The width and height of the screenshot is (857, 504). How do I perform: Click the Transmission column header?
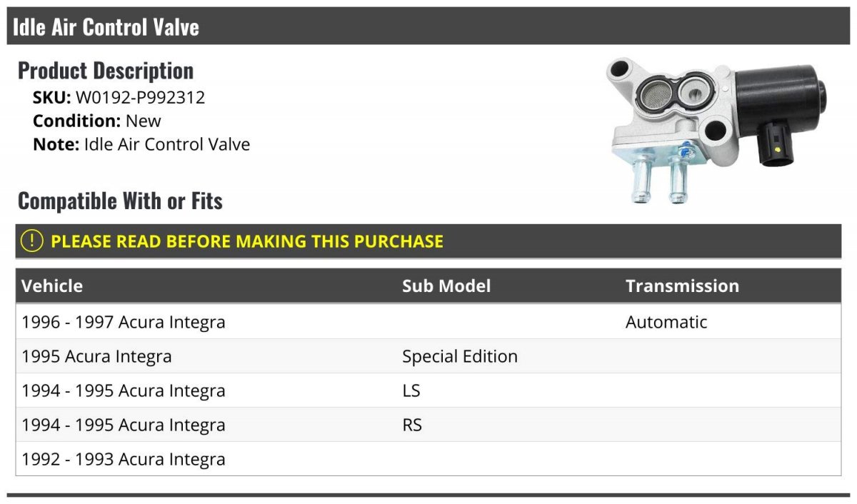(x=682, y=286)
